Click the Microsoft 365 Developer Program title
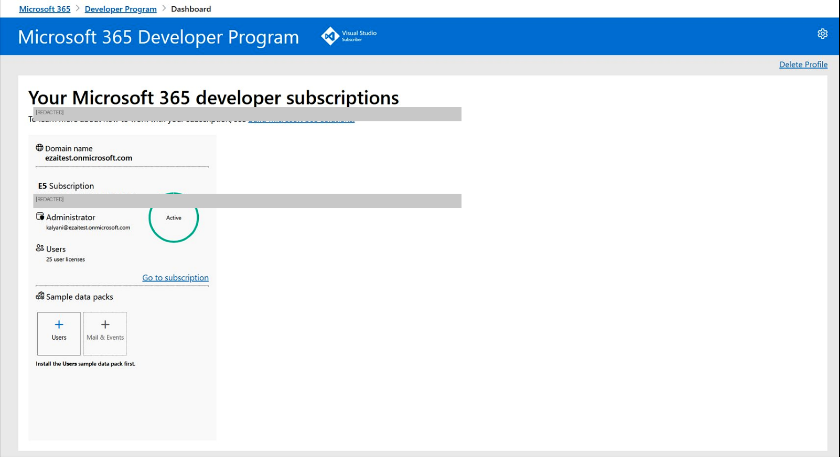This screenshot has height=457, width=840. coord(158,37)
